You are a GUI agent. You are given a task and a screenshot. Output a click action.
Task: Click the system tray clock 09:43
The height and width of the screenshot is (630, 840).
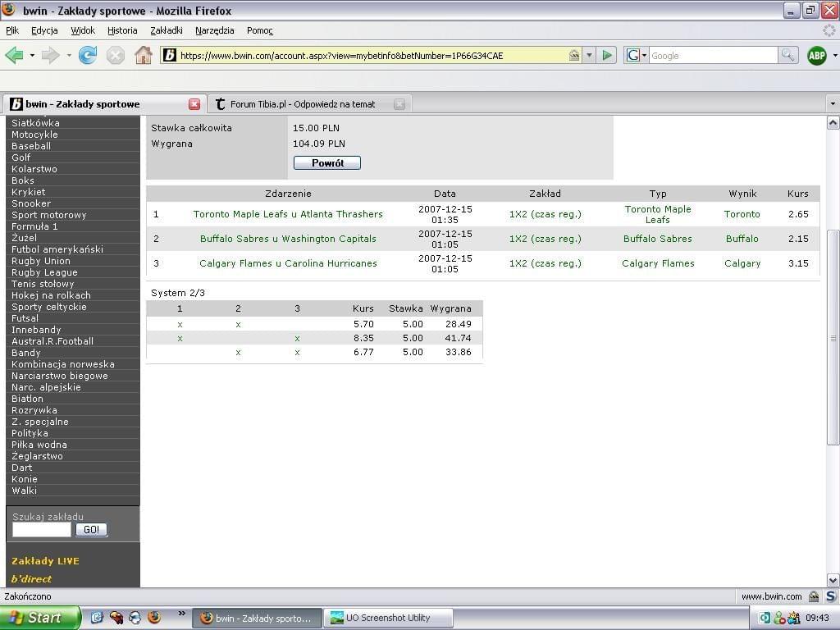click(x=817, y=619)
